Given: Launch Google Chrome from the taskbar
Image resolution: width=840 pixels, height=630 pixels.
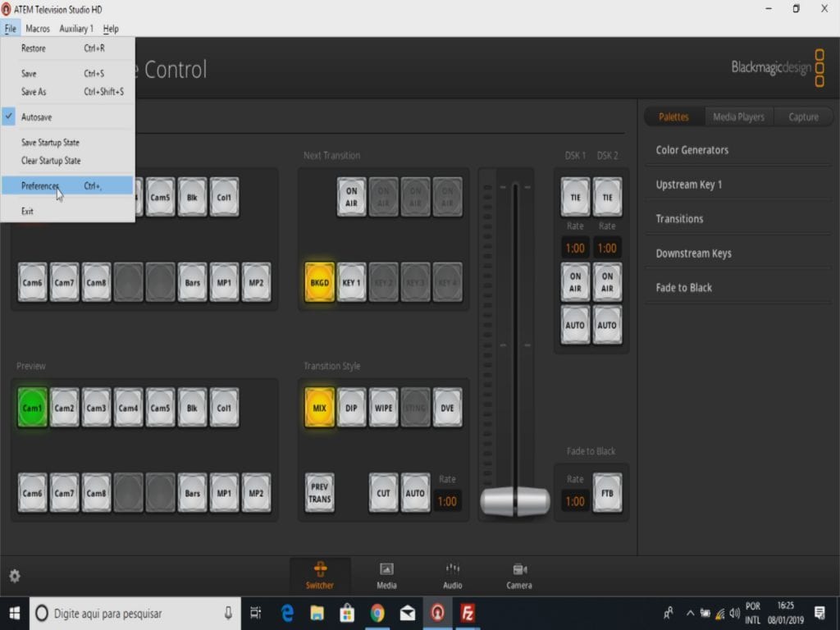Looking at the screenshot, I should pyautogui.click(x=377, y=613).
